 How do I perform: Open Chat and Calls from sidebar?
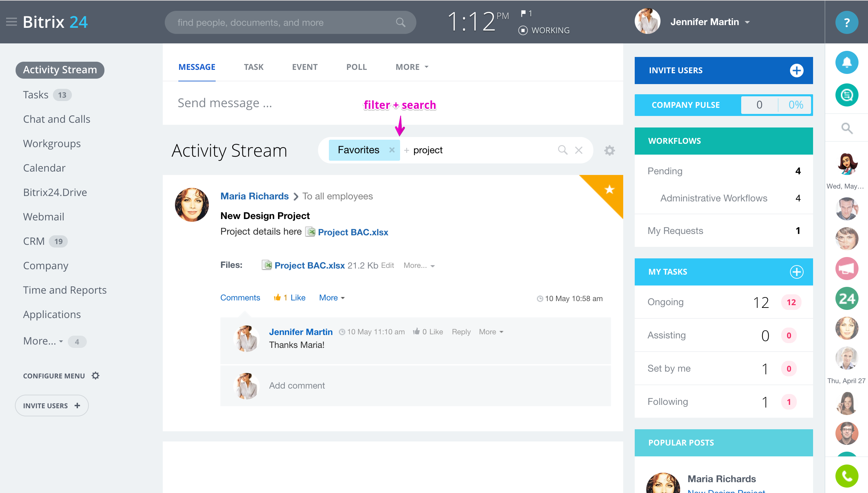[57, 119]
